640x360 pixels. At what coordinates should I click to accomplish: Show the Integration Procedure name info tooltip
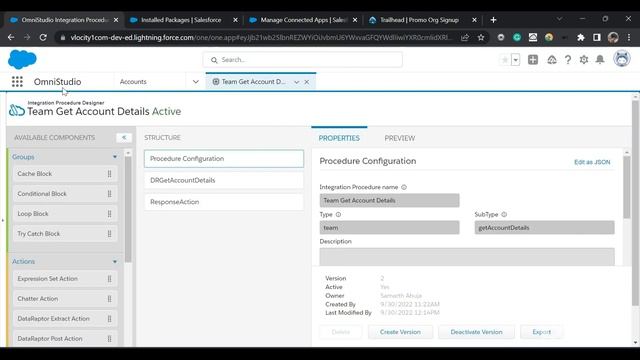coord(404,187)
